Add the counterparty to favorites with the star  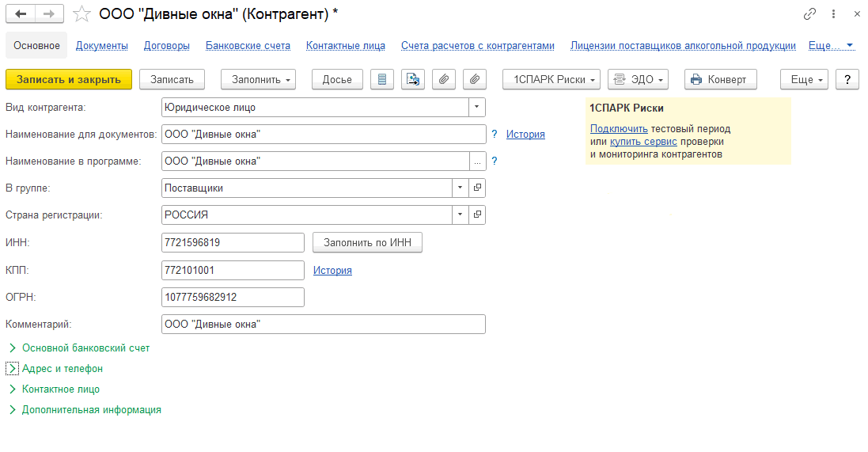pyautogui.click(x=81, y=14)
